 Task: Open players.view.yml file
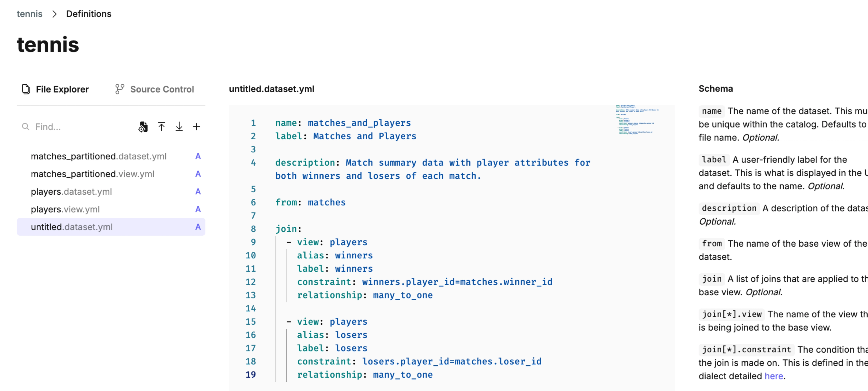tap(65, 209)
